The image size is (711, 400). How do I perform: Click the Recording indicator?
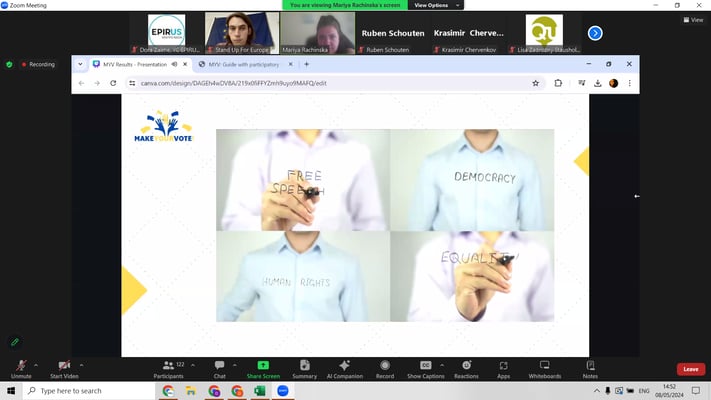[x=38, y=64]
